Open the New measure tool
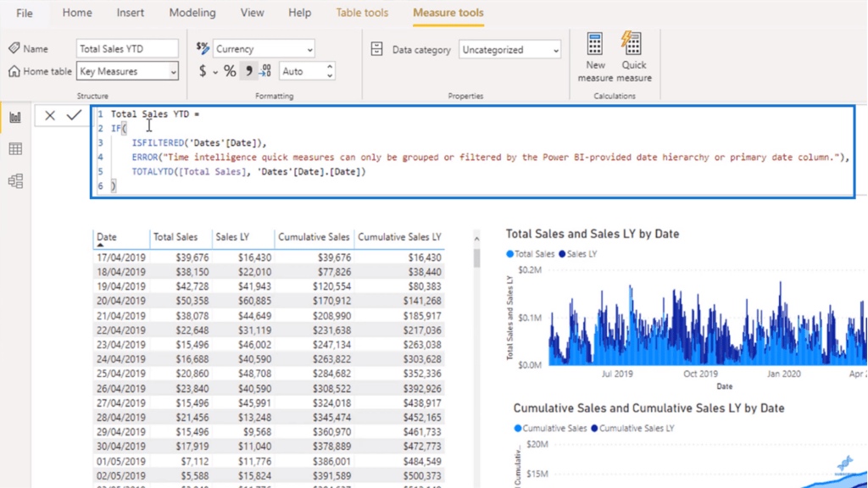 (x=595, y=58)
